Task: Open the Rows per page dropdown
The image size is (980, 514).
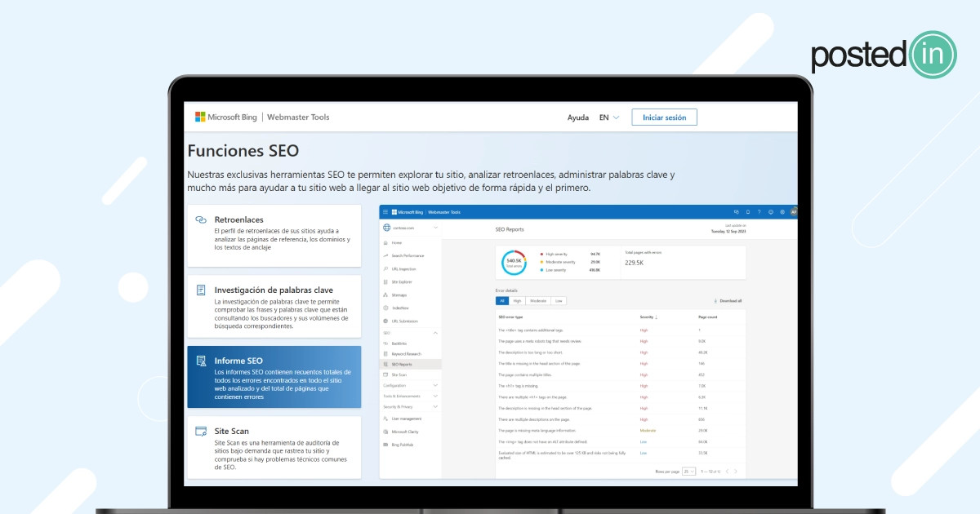Action: tap(688, 472)
